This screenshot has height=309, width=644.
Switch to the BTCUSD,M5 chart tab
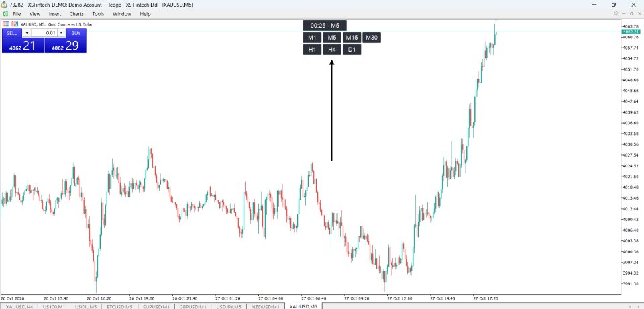click(x=121, y=306)
